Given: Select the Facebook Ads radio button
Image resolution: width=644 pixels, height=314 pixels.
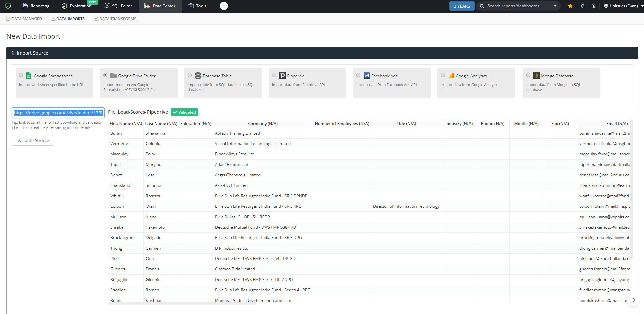Looking at the screenshot, I should [x=358, y=75].
